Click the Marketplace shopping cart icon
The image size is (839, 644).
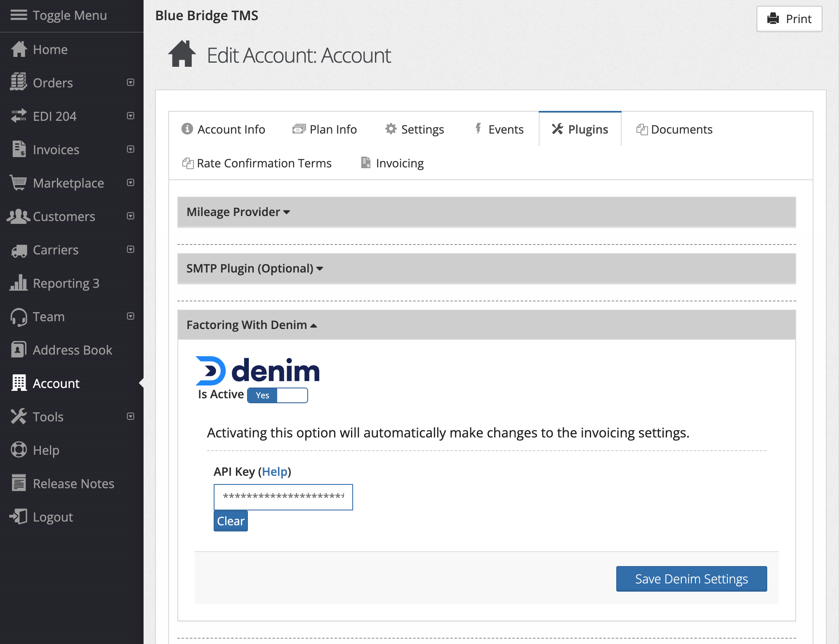pos(19,183)
